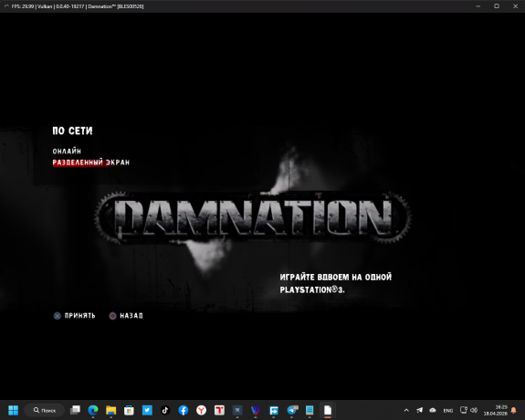Open Yandex Browser from the taskbar
This screenshot has height=420, width=525.
(201, 410)
